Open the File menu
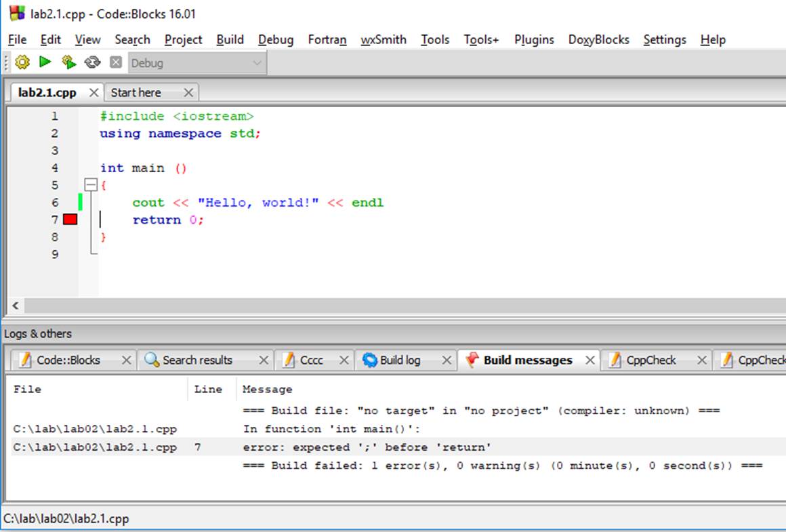 coord(18,39)
